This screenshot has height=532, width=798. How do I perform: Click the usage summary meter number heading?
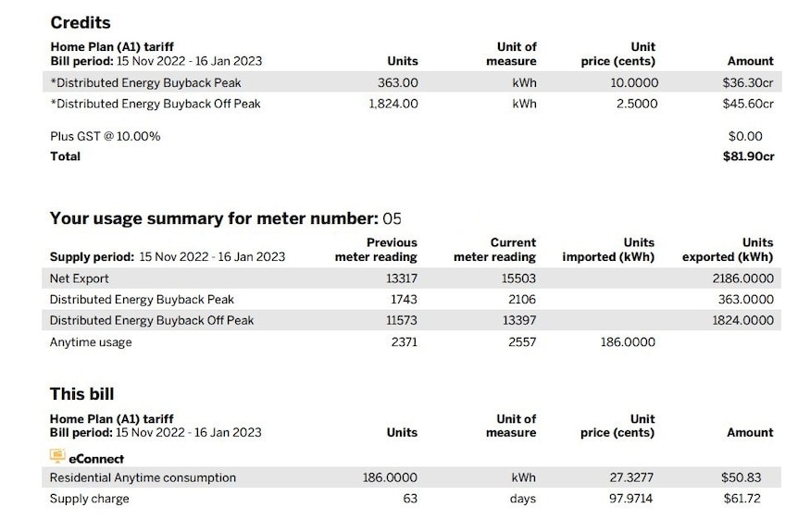[226, 218]
